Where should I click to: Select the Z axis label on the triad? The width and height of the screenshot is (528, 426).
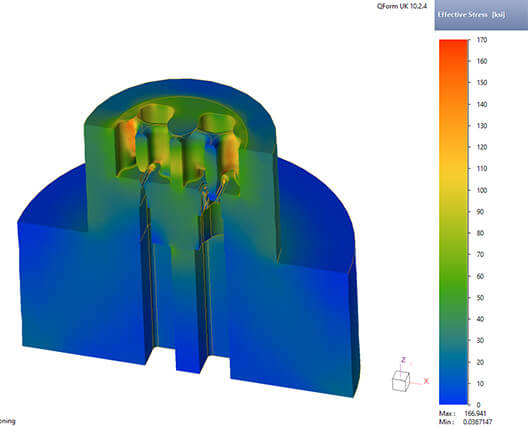403,360
